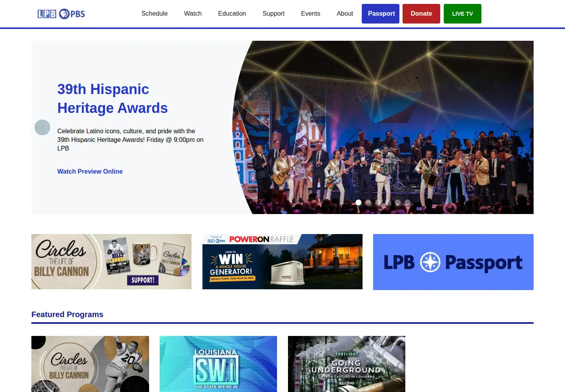Image resolution: width=565 pixels, height=392 pixels.
Task: Select the fourth carousel slide dot
Action: click(x=388, y=203)
